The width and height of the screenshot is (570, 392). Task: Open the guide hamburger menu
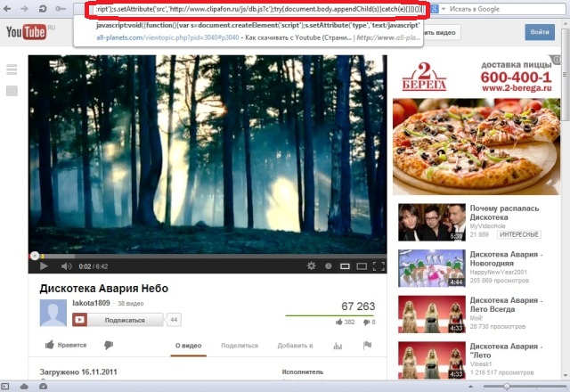(x=12, y=69)
